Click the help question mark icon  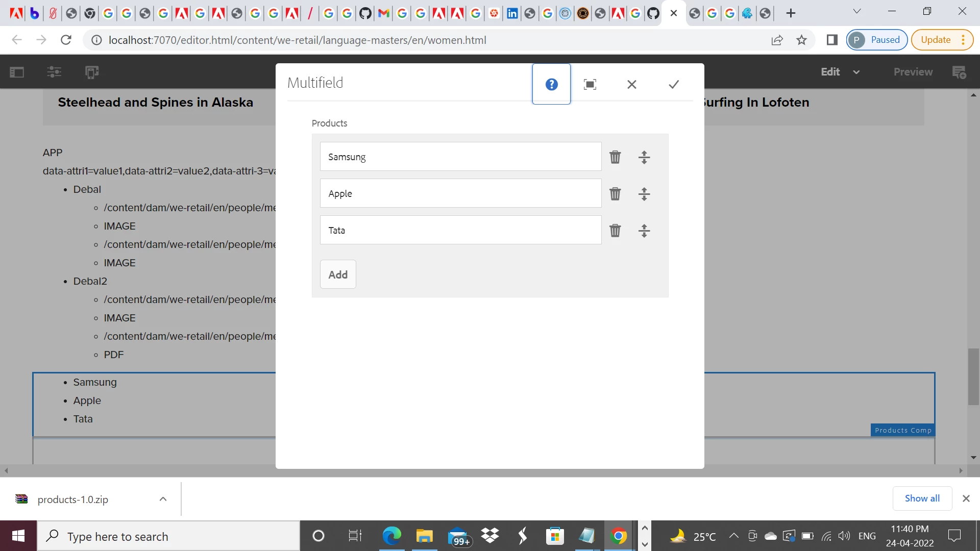click(551, 84)
